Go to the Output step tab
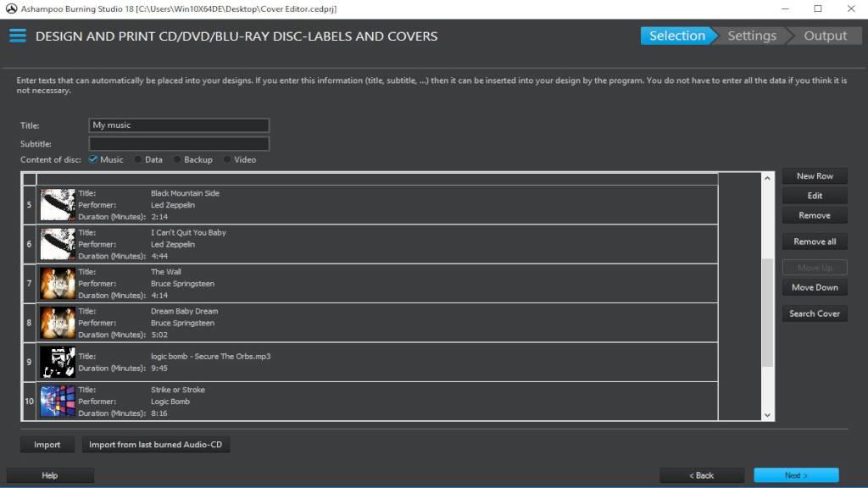Image resolution: width=868 pixels, height=488 pixels. (x=824, y=36)
